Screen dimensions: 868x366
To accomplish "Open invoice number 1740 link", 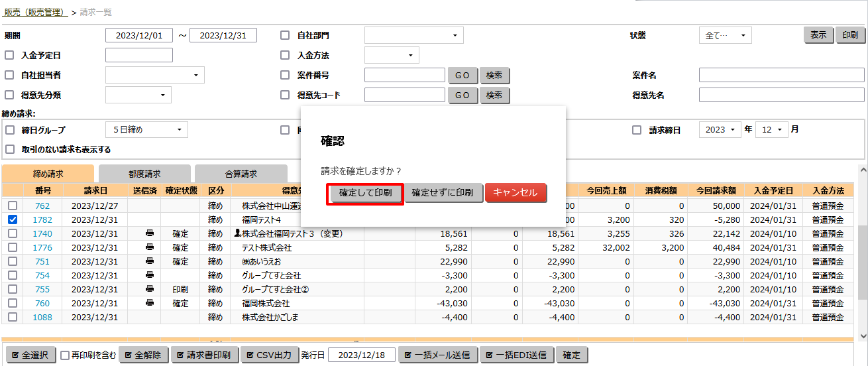I will (x=42, y=233).
